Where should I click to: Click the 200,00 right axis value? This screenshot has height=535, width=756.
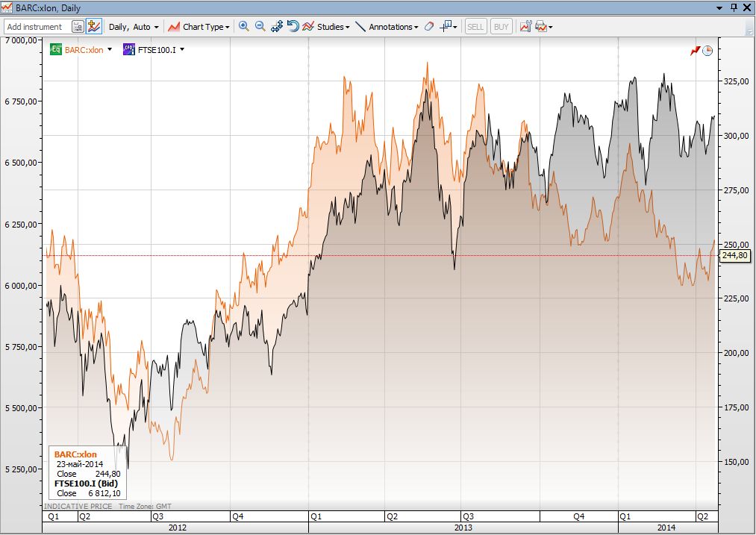click(x=737, y=353)
